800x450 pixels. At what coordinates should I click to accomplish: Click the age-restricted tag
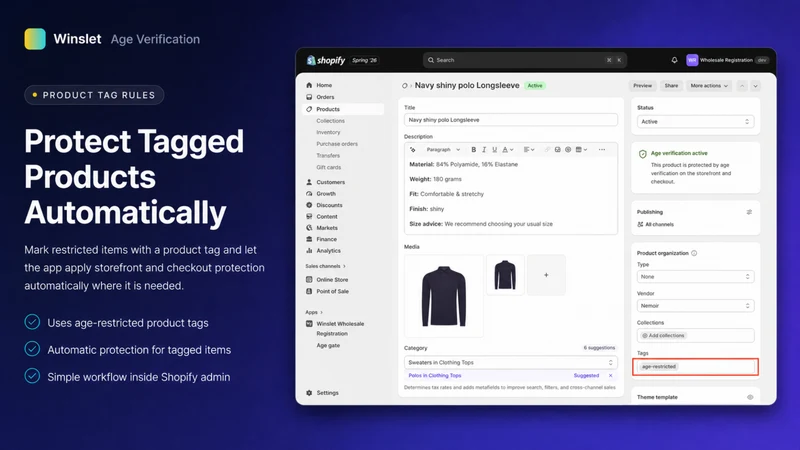[659, 367]
